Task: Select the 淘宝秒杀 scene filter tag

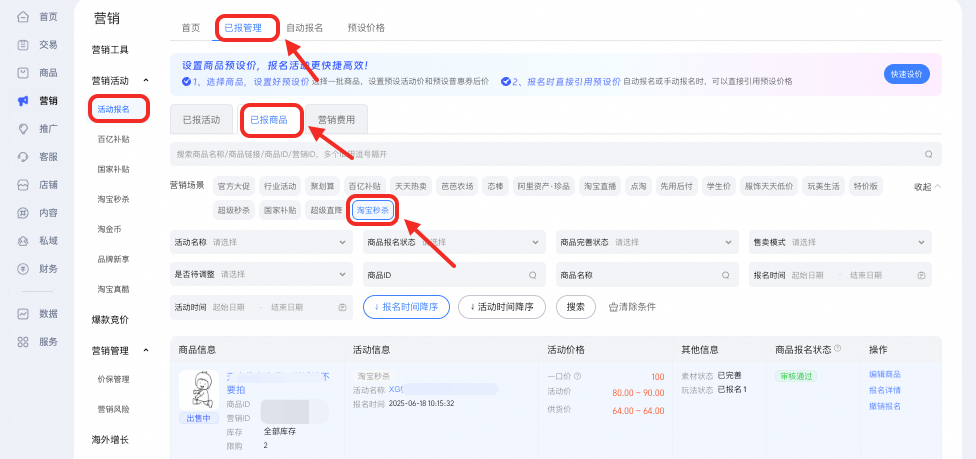Action: (373, 211)
